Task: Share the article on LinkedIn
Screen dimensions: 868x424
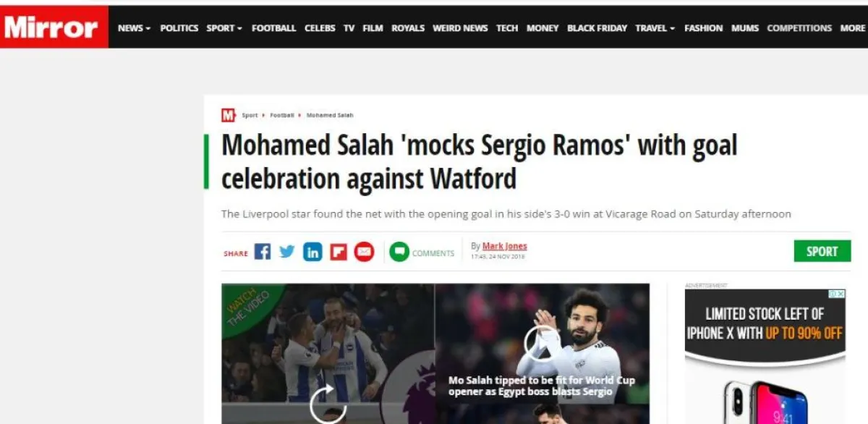Action: (312, 252)
